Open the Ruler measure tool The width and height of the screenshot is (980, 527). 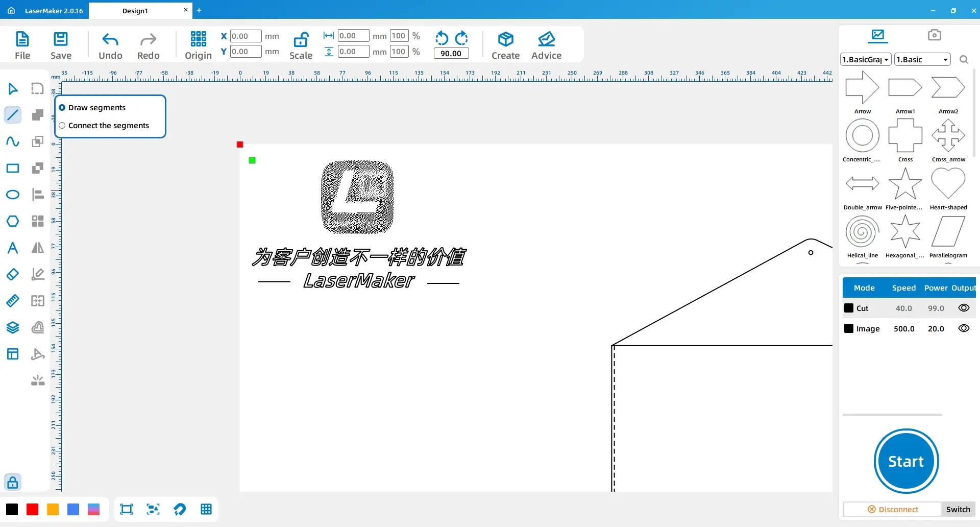click(13, 301)
